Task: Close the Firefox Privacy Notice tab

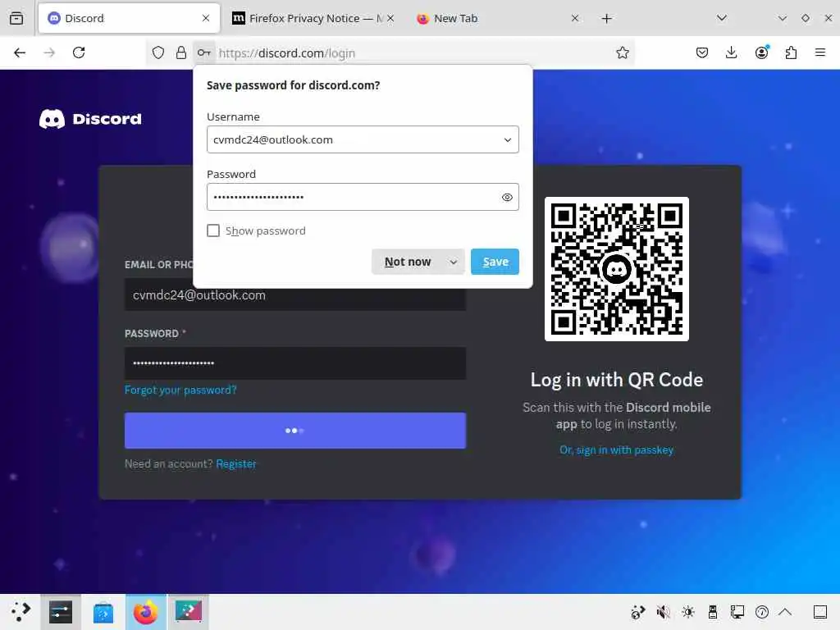Action: click(390, 18)
